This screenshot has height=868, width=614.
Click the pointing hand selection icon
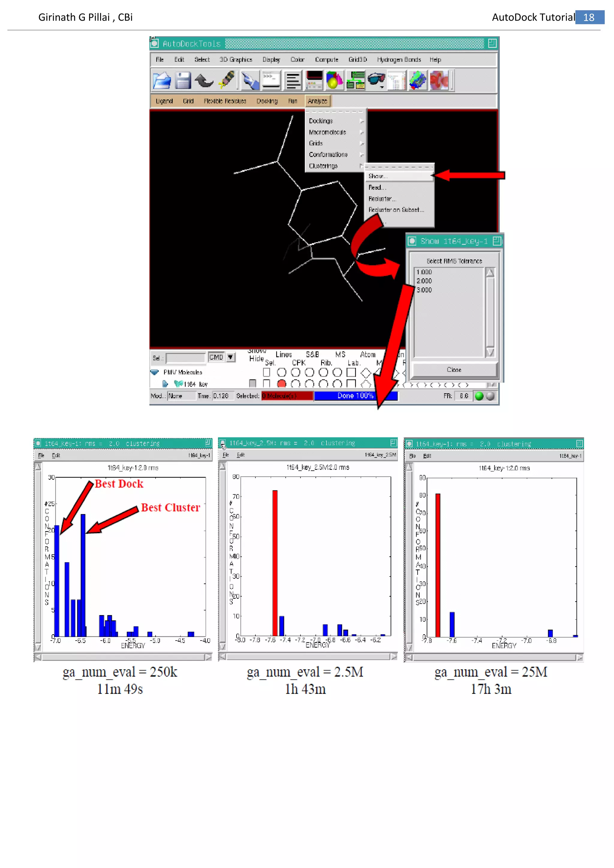[x=250, y=81]
